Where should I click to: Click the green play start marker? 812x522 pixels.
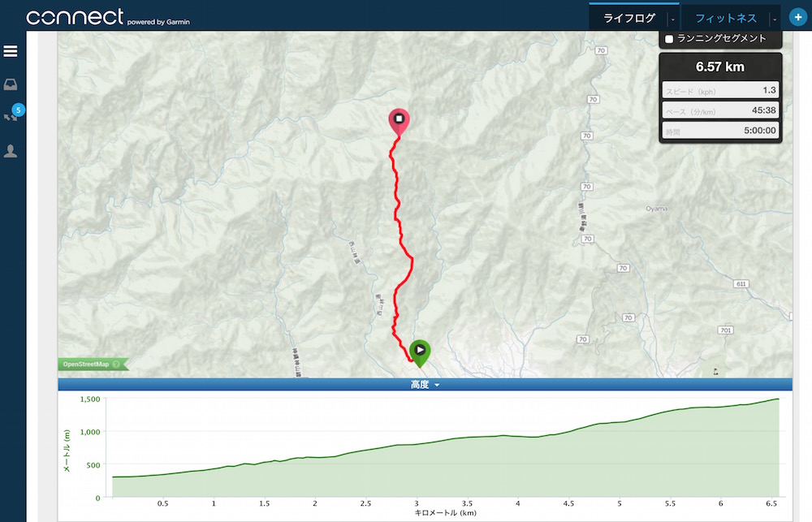420,353
